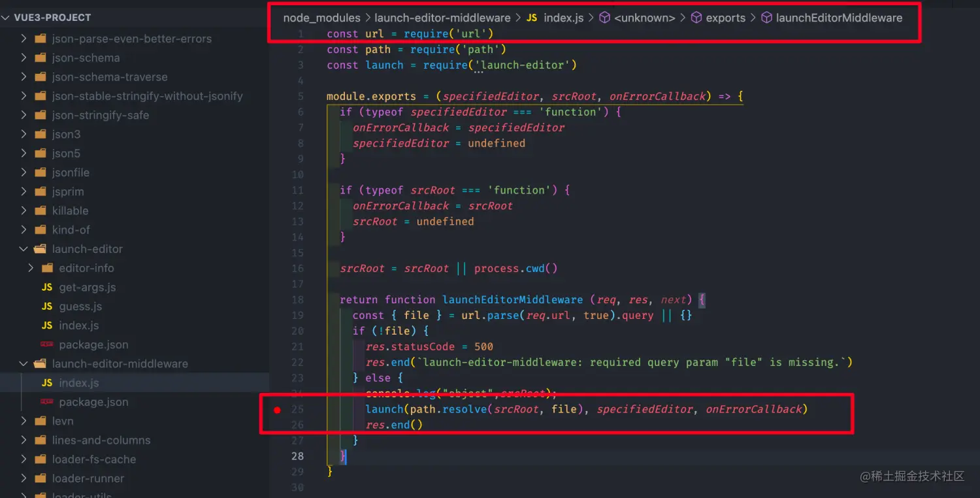980x498 pixels.
Task: Click line number 16 in the gutter
Action: (x=297, y=269)
